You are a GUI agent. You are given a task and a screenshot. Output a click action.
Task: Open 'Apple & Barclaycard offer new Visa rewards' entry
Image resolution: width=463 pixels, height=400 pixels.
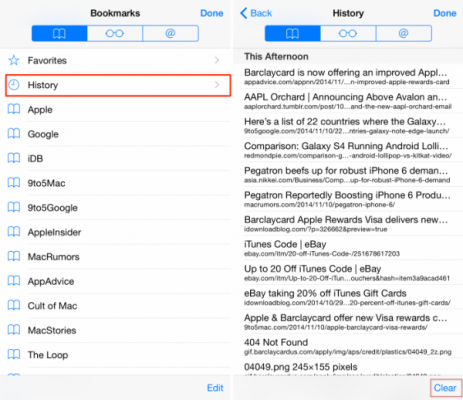[x=348, y=322]
